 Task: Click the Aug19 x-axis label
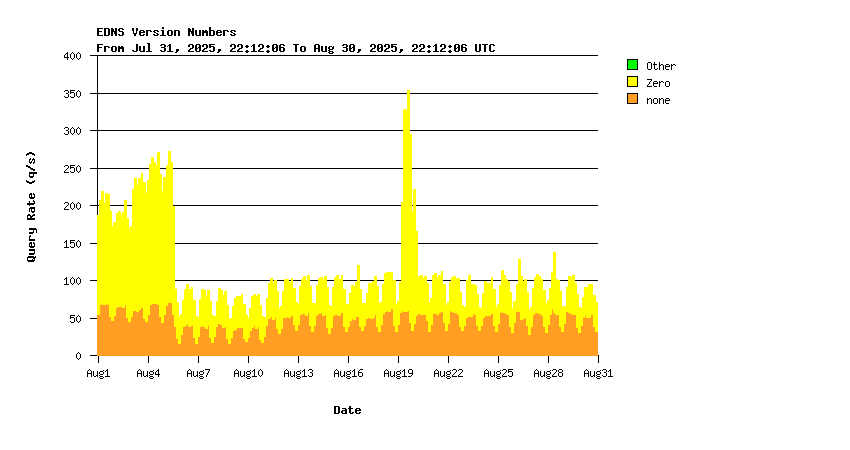click(x=398, y=374)
